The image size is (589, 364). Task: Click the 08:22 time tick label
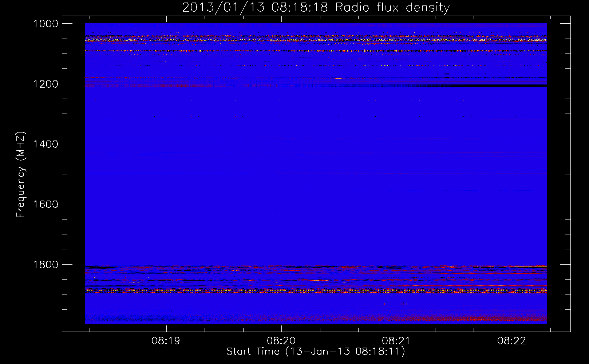point(512,341)
